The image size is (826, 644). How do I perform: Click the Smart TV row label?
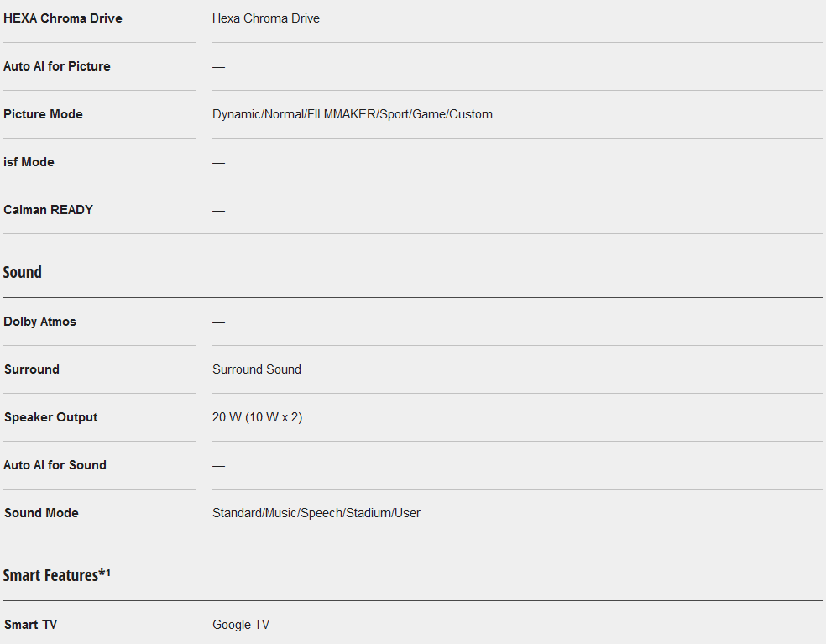pos(31,625)
